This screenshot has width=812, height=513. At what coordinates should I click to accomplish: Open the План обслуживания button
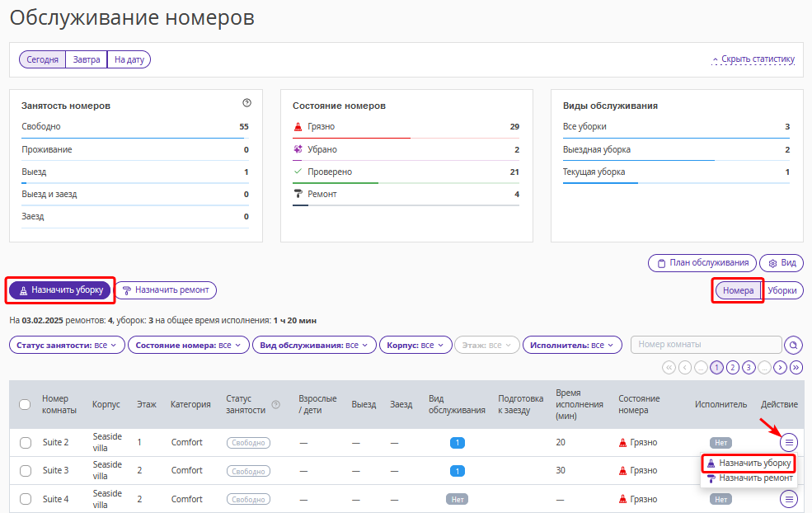[702, 263]
